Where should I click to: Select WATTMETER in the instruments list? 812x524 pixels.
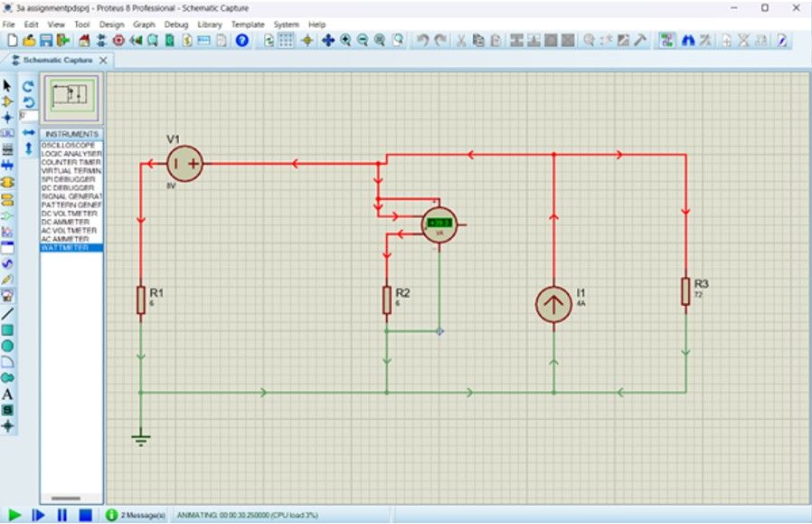click(x=71, y=248)
